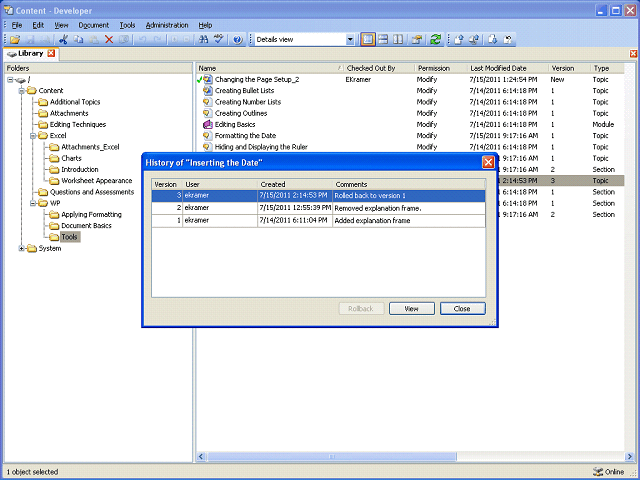Click the grayed Rollback button
The image size is (640, 480).
coord(361,309)
